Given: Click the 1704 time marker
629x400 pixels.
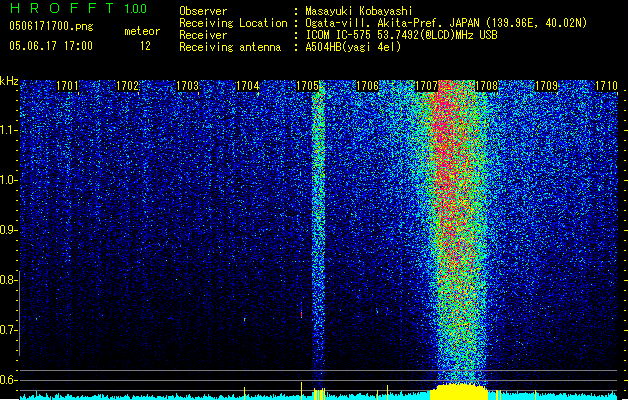Looking at the screenshot, I should coord(248,86).
